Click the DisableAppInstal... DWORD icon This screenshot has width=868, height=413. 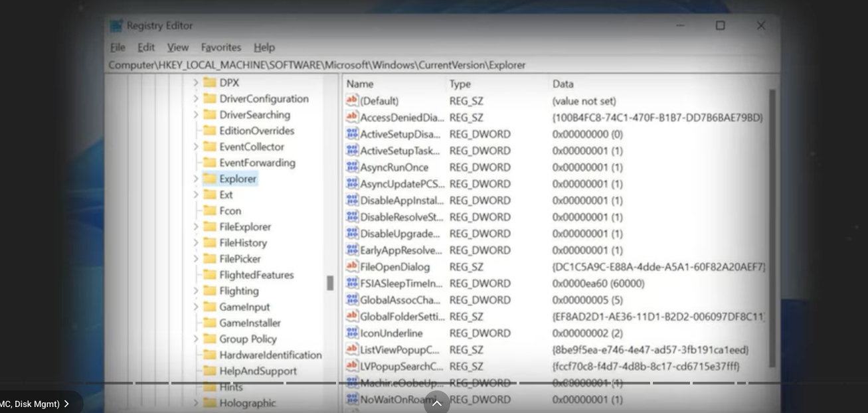(352, 200)
